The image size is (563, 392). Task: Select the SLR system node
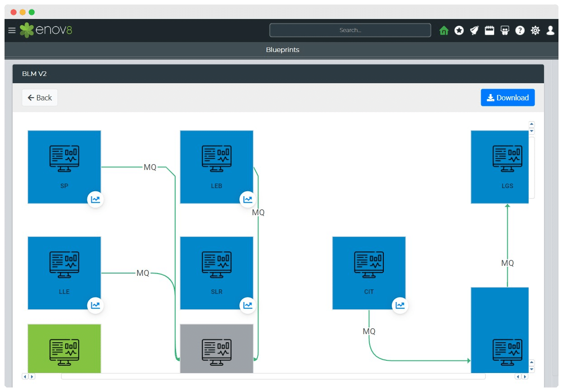[216, 273]
